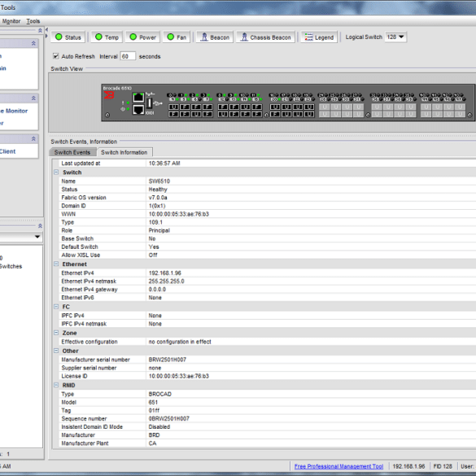The image size is (476, 476).
Task: Select greyed-out port 24 on the faceplate
Action: [325, 107]
